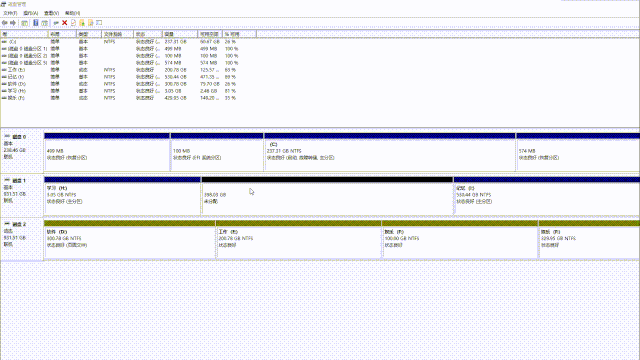The height and width of the screenshot is (360, 640).
Task: Open the View (V) menu
Action: (51, 13)
